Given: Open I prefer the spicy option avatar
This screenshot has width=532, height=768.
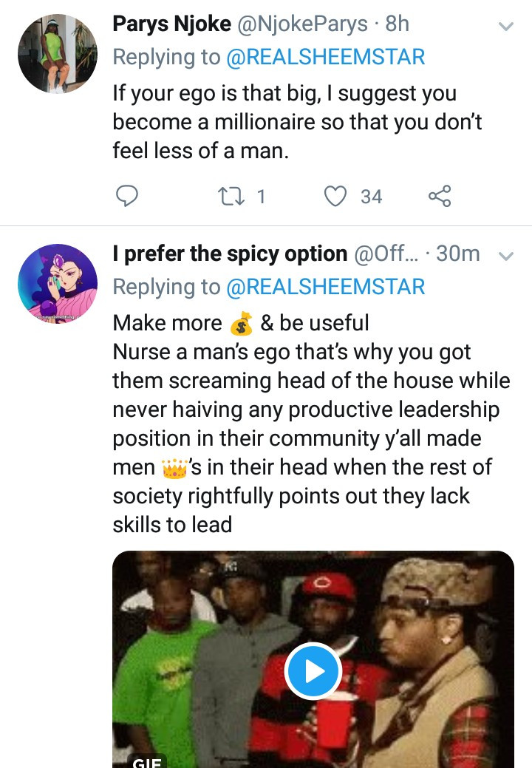Looking at the screenshot, I should click(58, 284).
